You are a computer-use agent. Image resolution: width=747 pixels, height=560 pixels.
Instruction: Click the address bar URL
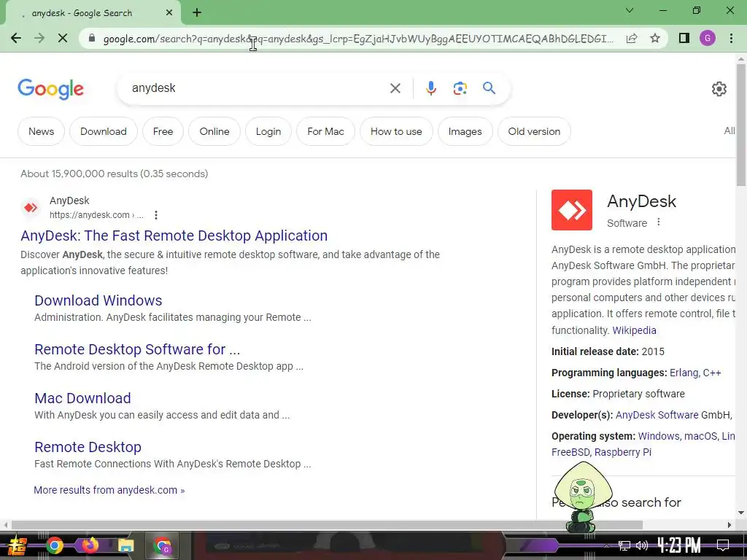pos(358,39)
